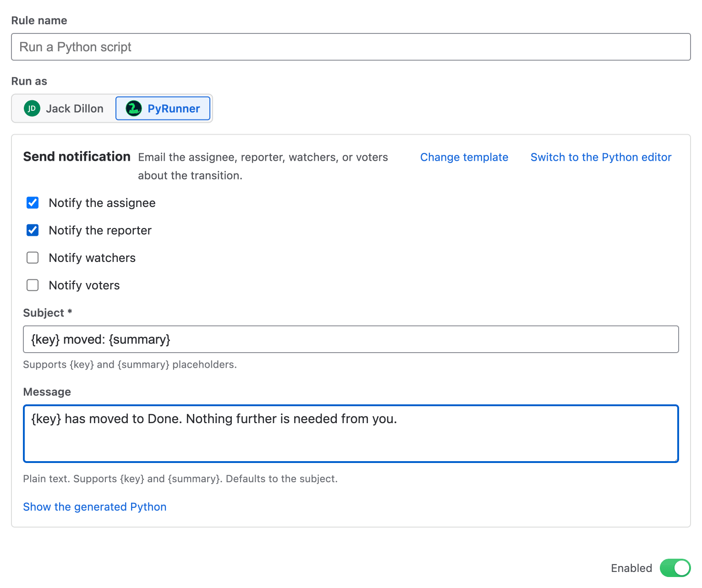The height and width of the screenshot is (588, 702).
Task: Uncheck the Notify the reporter checkbox
Action: click(33, 230)
